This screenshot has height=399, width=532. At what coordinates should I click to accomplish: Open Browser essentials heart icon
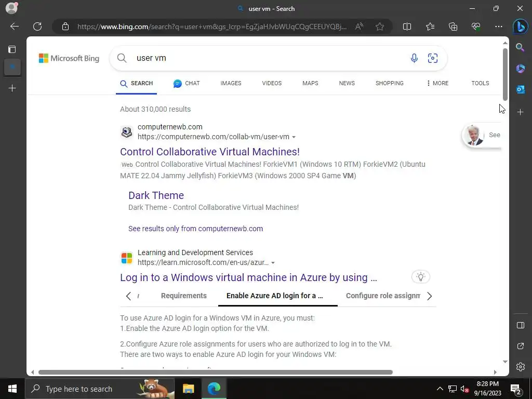pos(476,26)
